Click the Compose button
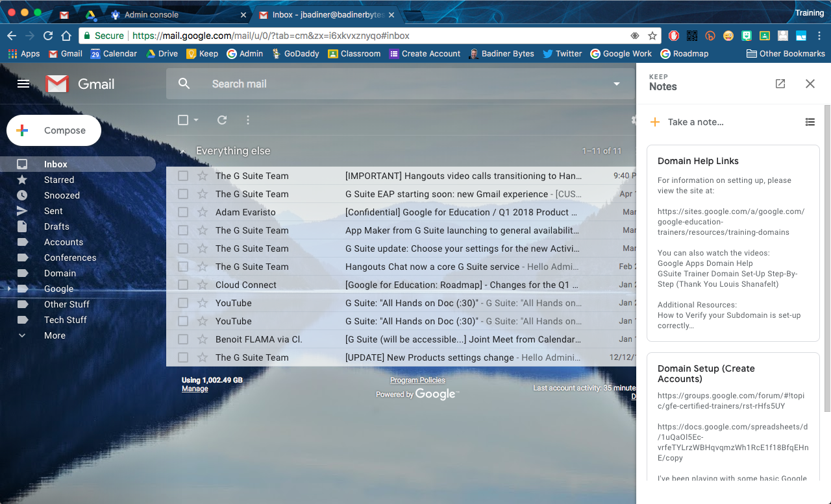Screen dimensions: 831x504 coord(54,130)
